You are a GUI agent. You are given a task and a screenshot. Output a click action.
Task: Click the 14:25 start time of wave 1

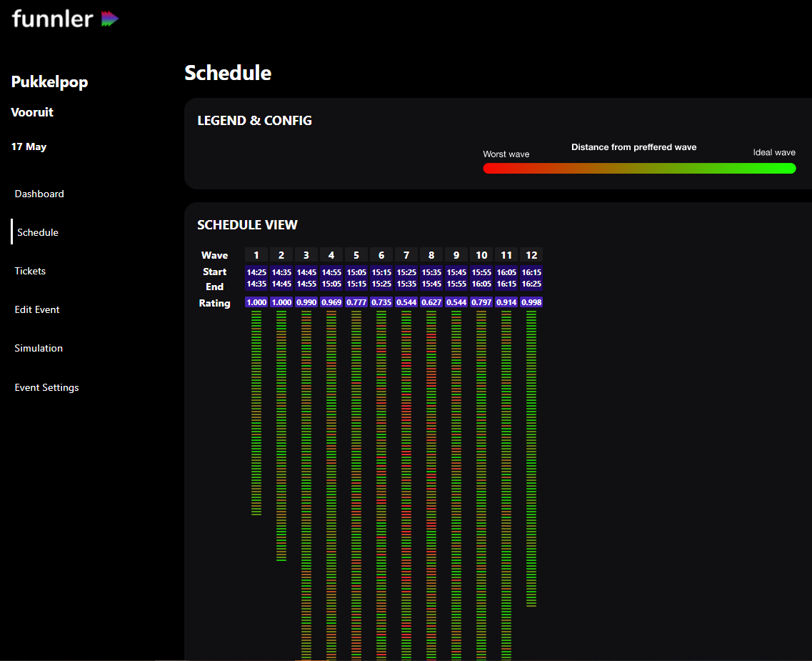[x=256, y=272]
